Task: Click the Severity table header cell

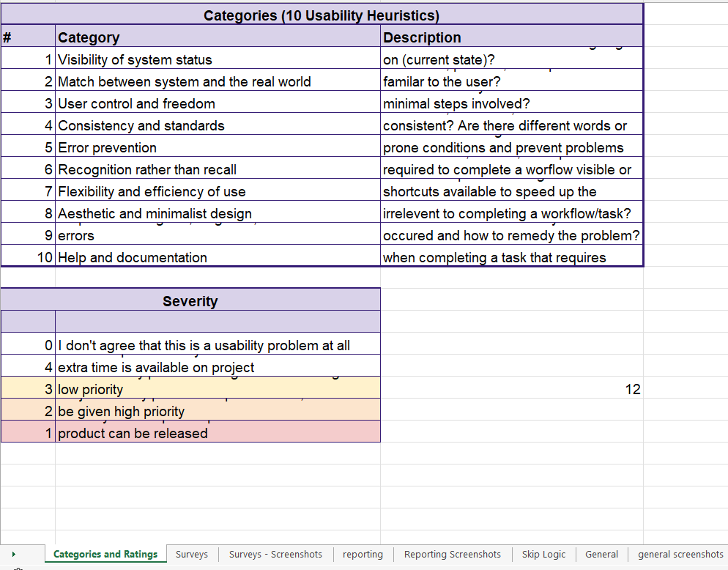Action: (190, 301)
